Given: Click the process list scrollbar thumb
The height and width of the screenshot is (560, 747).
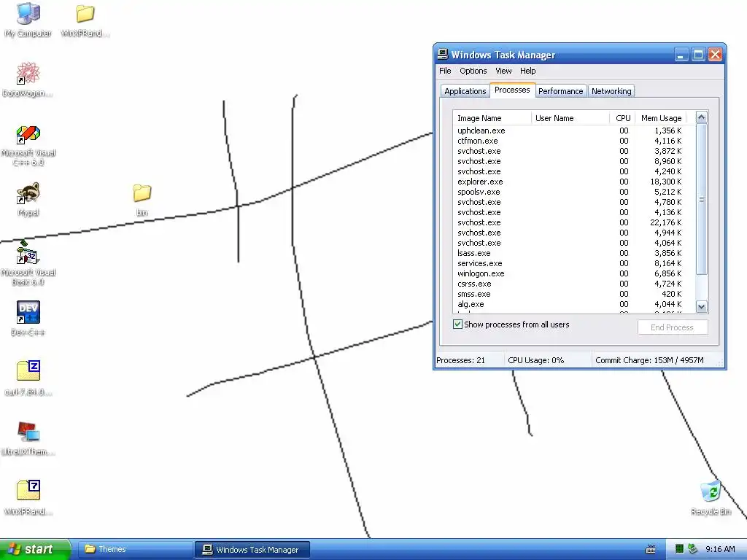Looking at the screenshot, I should pos(701,199).
